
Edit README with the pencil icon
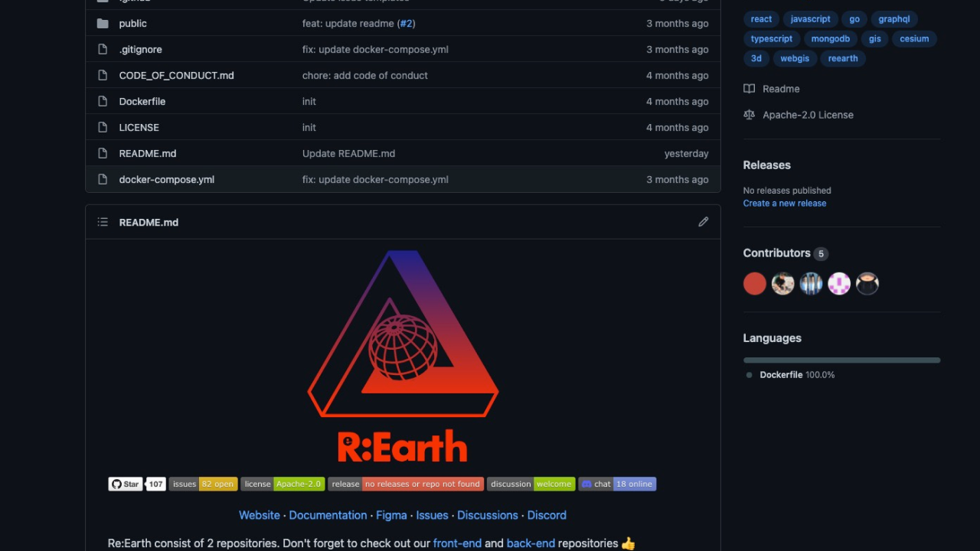704,222
